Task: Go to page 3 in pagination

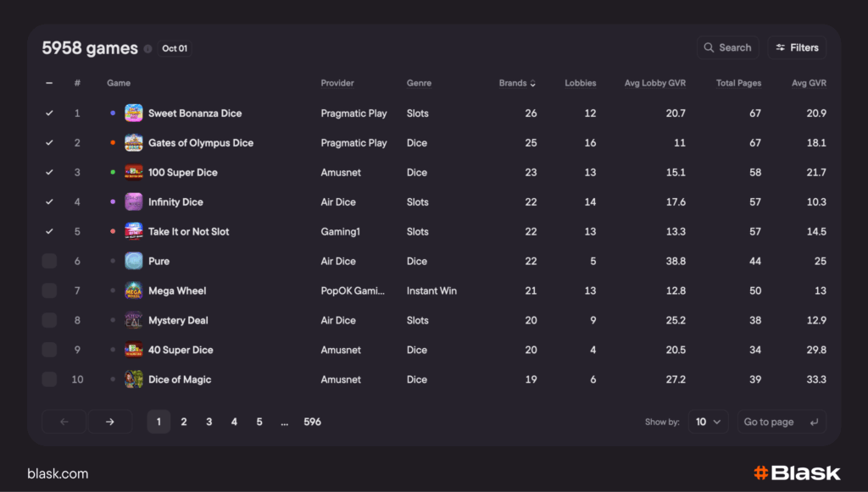Action: click(209, 422)
